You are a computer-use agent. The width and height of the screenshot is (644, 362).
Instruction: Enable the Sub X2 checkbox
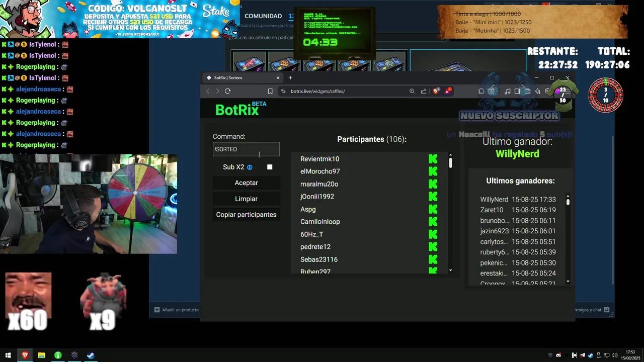(270, 167)
